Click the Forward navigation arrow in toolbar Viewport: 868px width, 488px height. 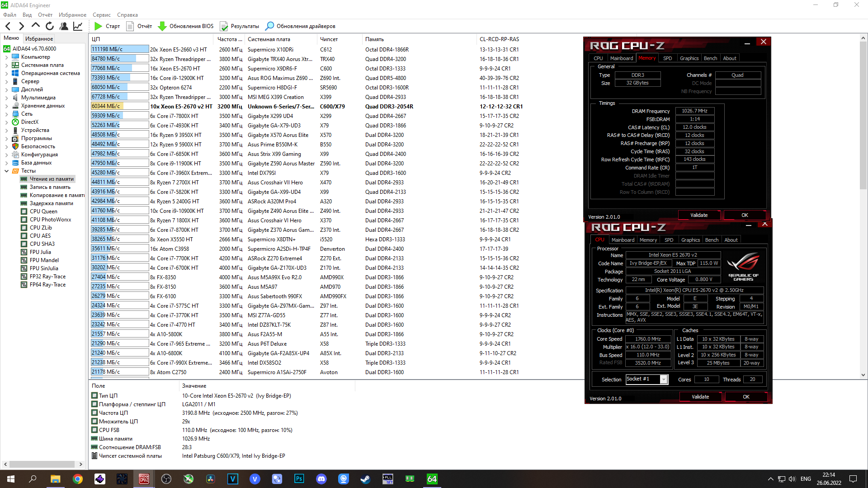click(x=21, y=26)
